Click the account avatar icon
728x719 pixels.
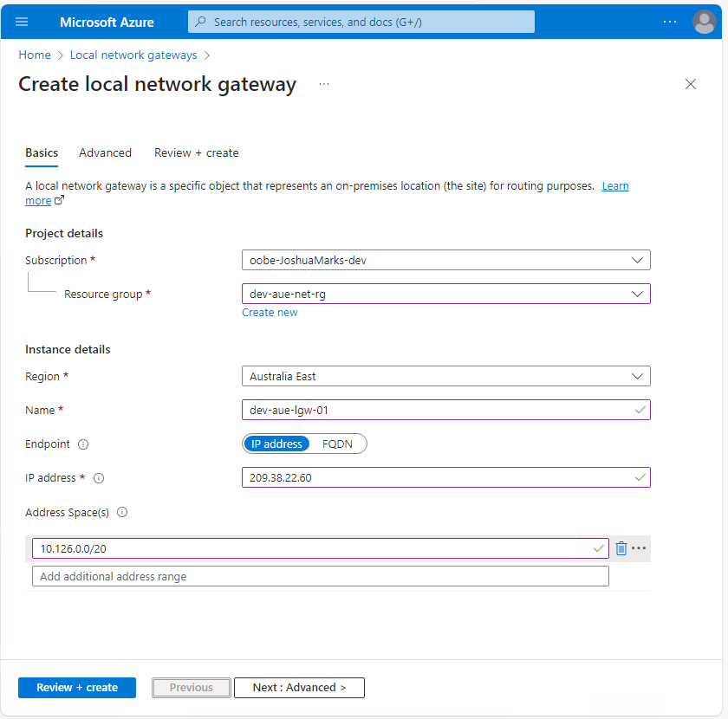point(705,22)
